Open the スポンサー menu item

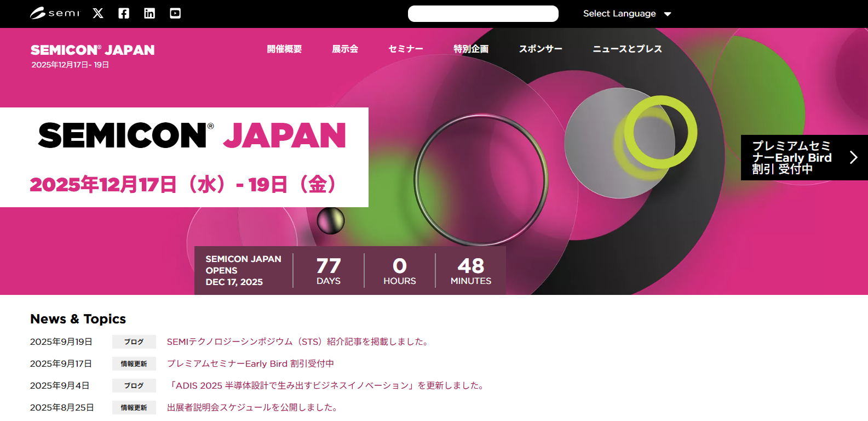pyautogui.click(x=541, y=49)
